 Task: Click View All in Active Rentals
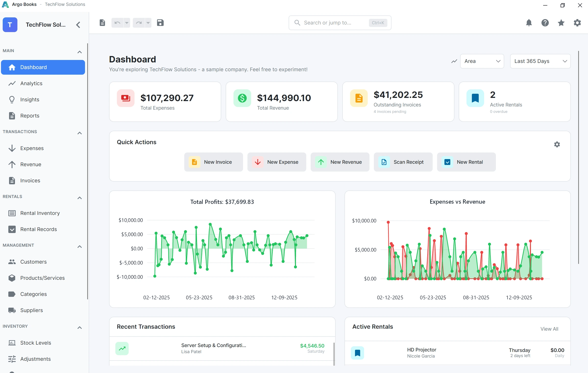click(549, 329)
